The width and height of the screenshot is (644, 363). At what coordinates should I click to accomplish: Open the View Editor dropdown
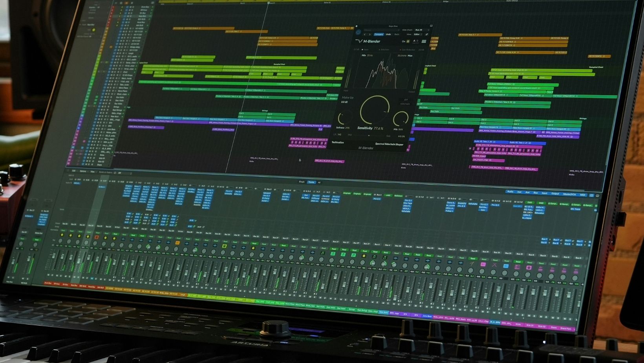(418, 35)
